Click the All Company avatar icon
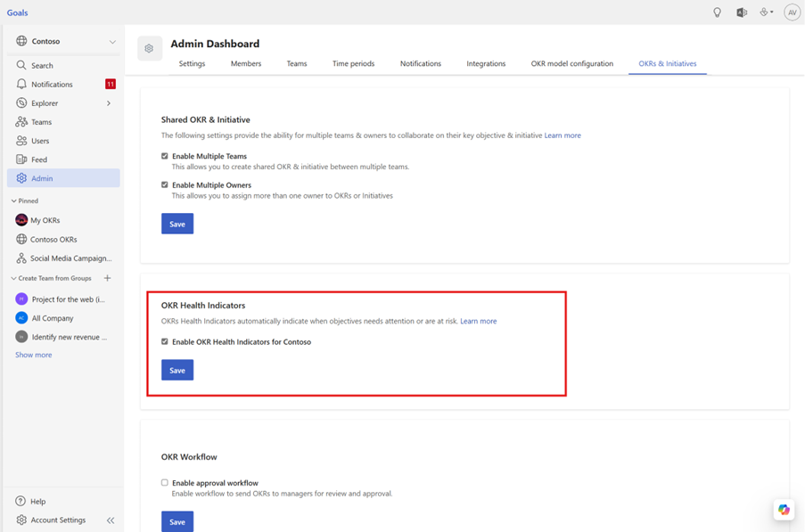Viewport: 805px width, 532px height. [21, 318]
